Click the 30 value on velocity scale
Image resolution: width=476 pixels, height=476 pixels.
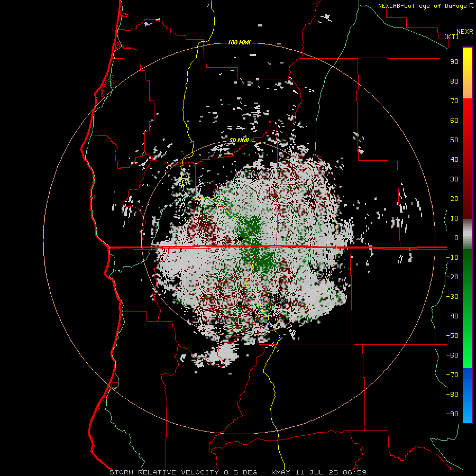tap(454, 179)
